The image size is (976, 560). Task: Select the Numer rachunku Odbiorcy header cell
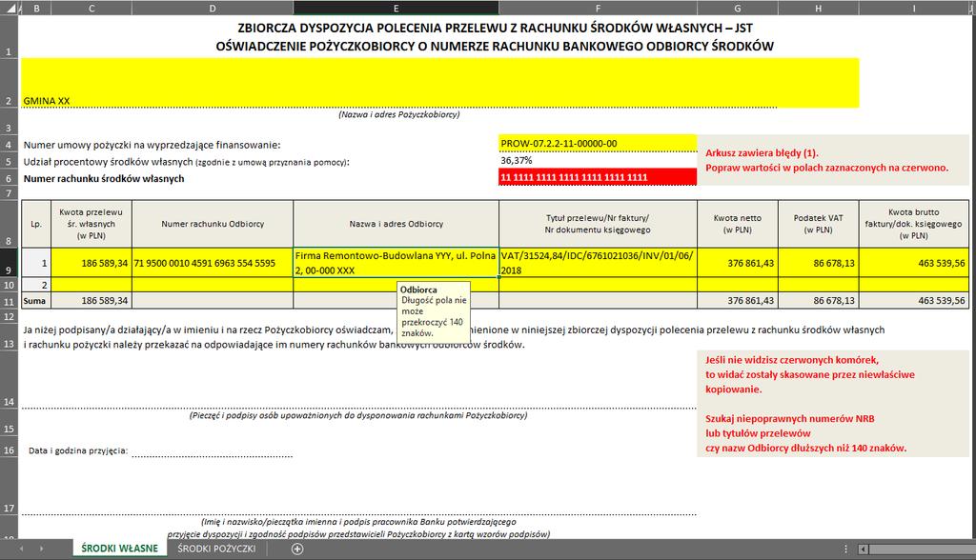pos(213,224)
